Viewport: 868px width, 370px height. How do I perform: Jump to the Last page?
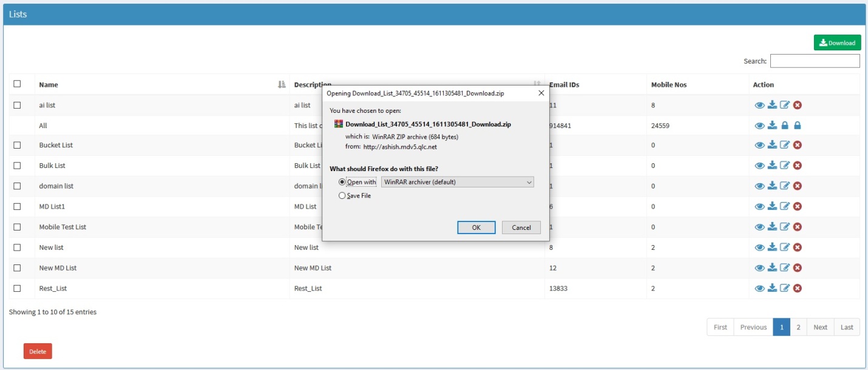(847, 327)
